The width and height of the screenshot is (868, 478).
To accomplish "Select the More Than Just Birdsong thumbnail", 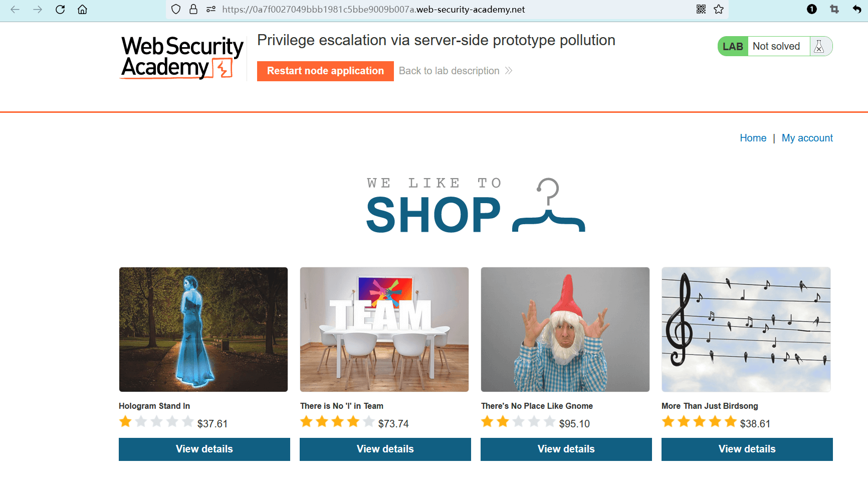I will click(746, 330).
